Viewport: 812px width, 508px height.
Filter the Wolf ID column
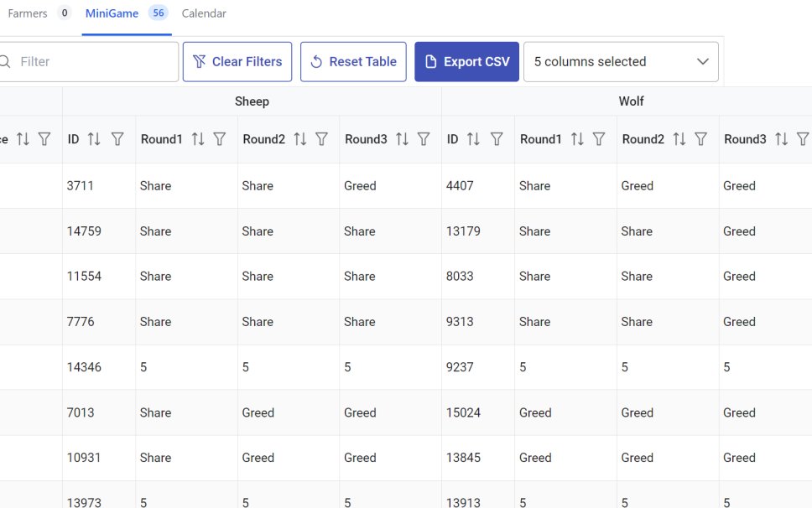[497, 139]
